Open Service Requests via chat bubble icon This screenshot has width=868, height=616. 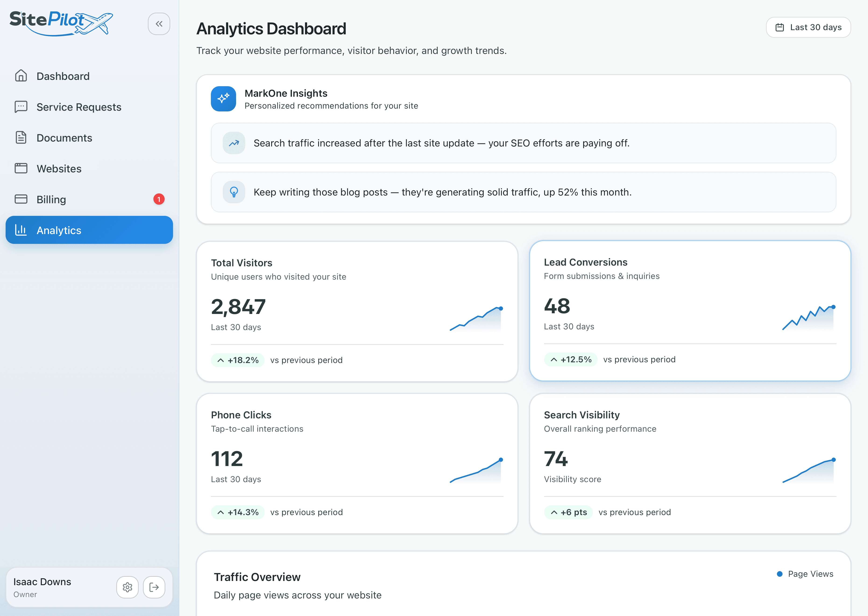pos(21,107)
